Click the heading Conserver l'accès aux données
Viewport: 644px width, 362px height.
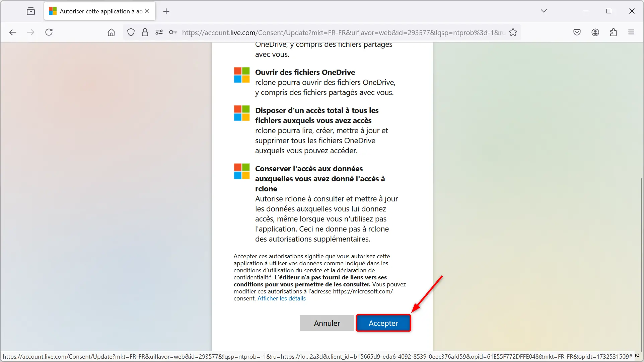(x=320, y=178)
